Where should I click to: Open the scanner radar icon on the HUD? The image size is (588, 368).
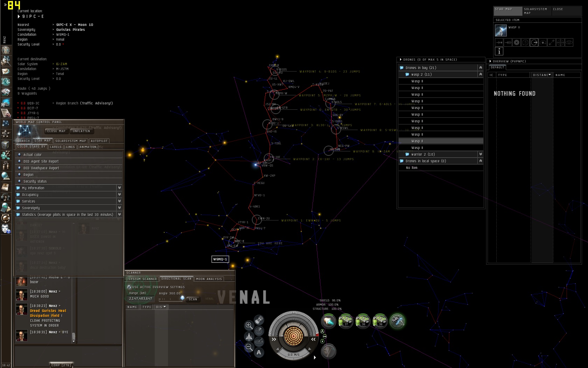pos(259,330)
